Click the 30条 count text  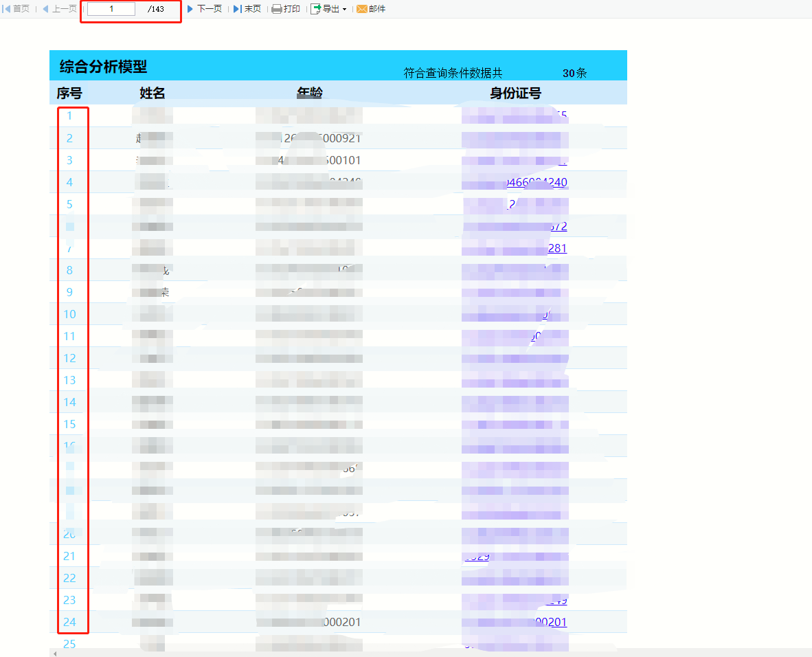(575, 73)
